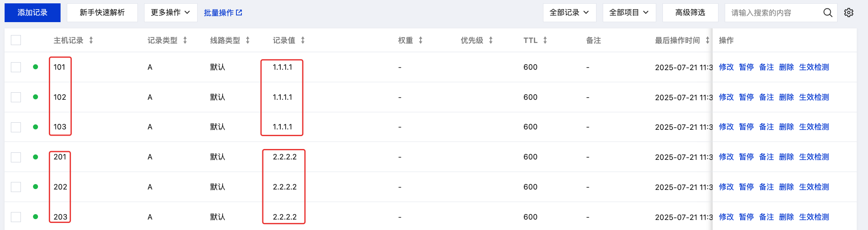This screenshot has width=868, height=230.
Task: Click 修改 for record 103
Action: pos(726,127)
